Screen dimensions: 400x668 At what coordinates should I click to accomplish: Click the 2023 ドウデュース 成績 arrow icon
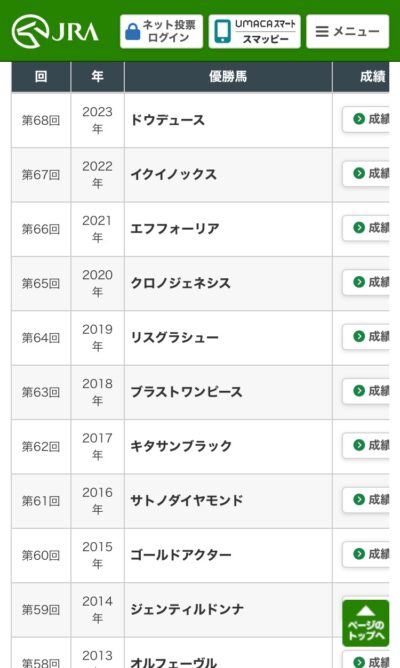pyautogui.click(x=359, y=119)
